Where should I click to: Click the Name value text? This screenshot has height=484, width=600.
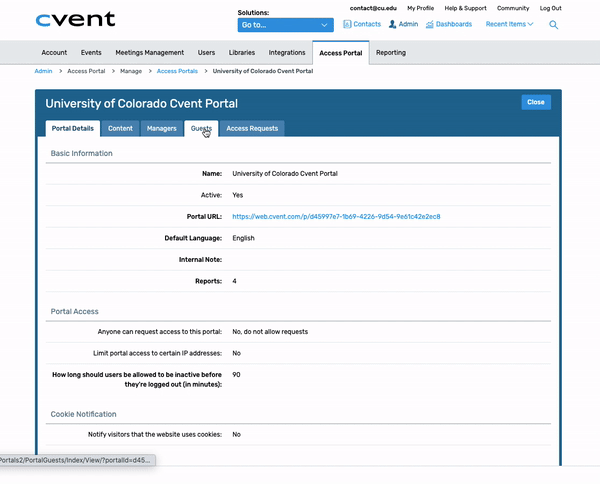285,174
